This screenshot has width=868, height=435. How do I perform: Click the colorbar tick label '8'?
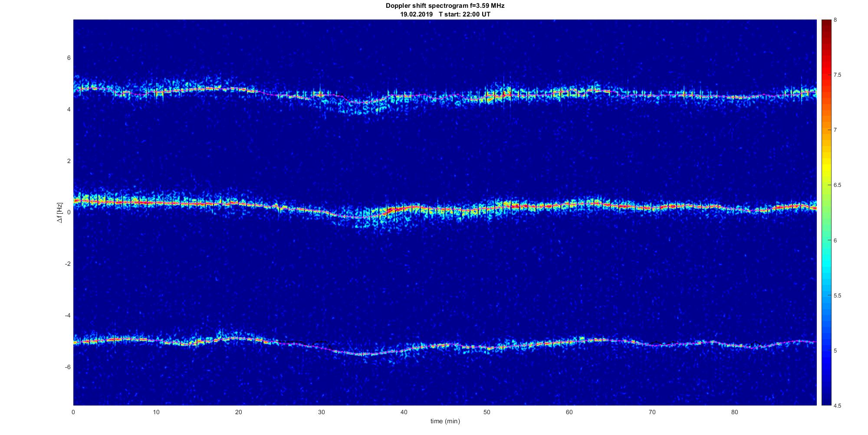pos(835,20)
